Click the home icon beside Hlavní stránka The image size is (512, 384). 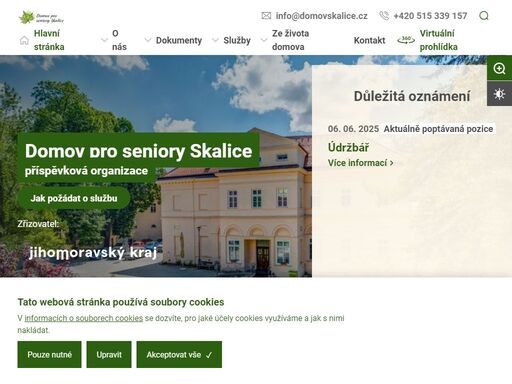coord(24,40)
